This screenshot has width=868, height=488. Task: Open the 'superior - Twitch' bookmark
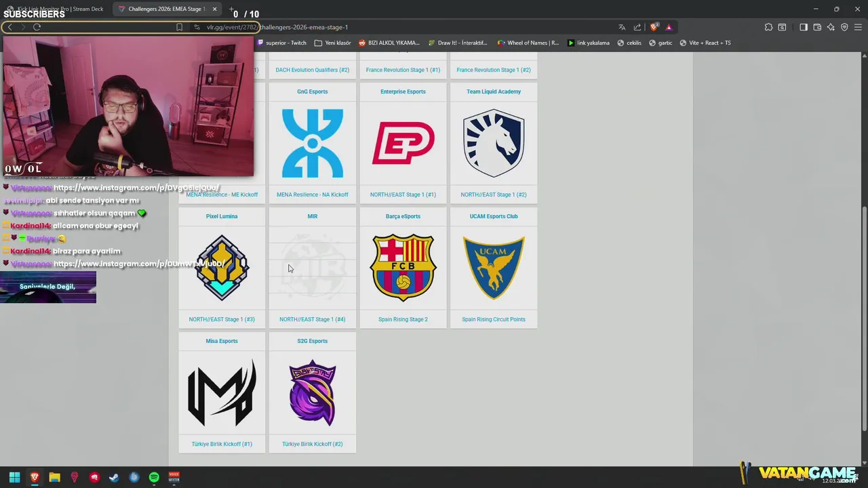(x=281, y=43)
